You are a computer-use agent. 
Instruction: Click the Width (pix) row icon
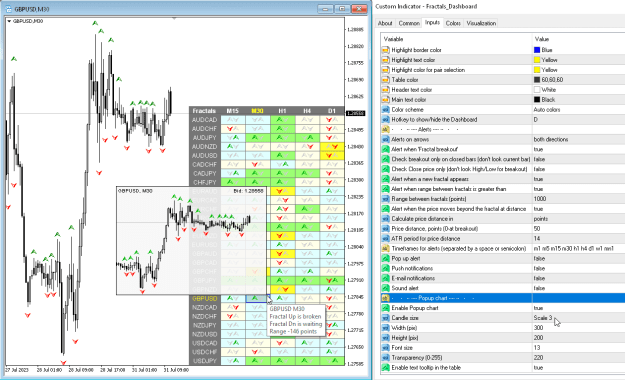pos(385,328)
